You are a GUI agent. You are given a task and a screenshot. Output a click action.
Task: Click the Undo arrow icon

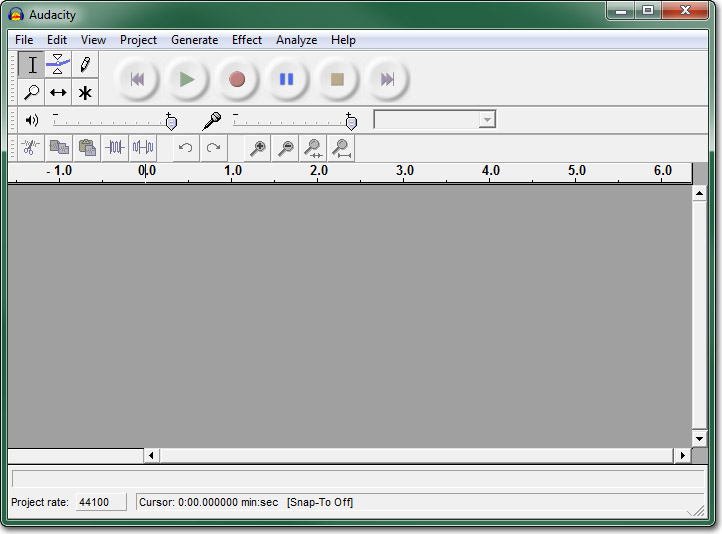[186, 148]
